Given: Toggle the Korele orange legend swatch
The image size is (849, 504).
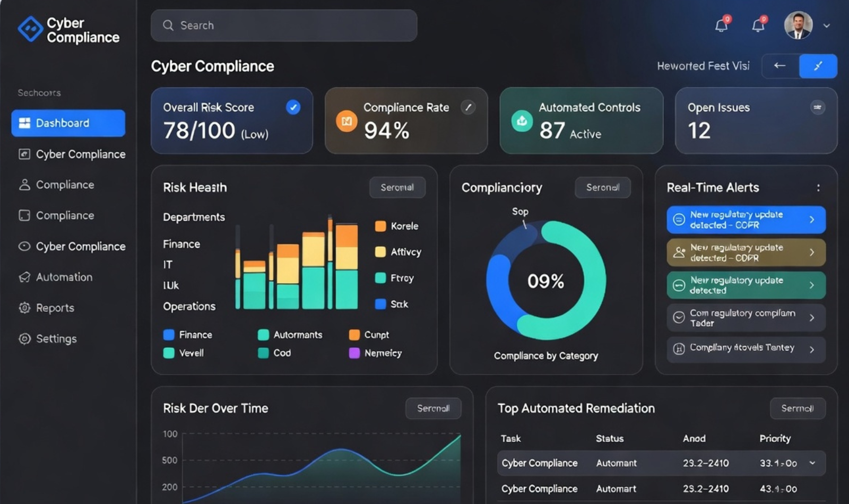Looking at the screenshot, I should tap(380, 226).
